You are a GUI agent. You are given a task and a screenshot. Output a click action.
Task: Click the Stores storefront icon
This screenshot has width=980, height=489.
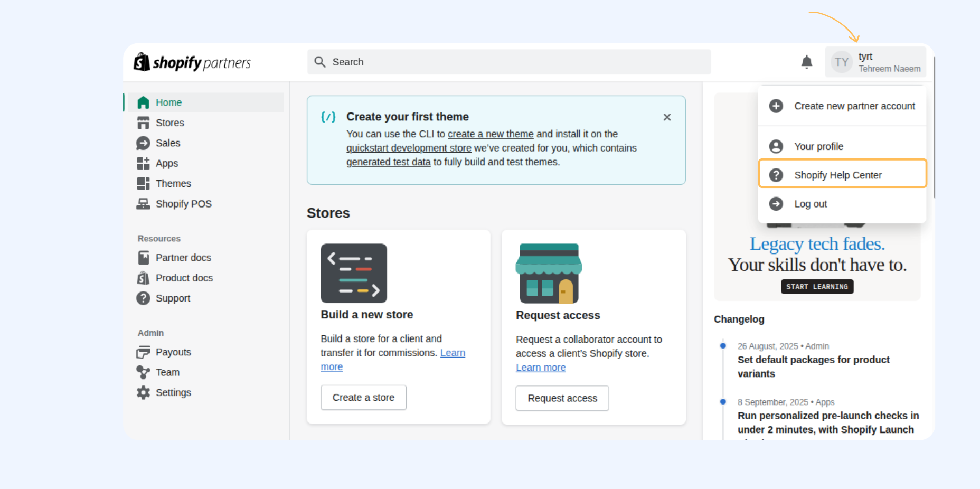pos(143,123)
